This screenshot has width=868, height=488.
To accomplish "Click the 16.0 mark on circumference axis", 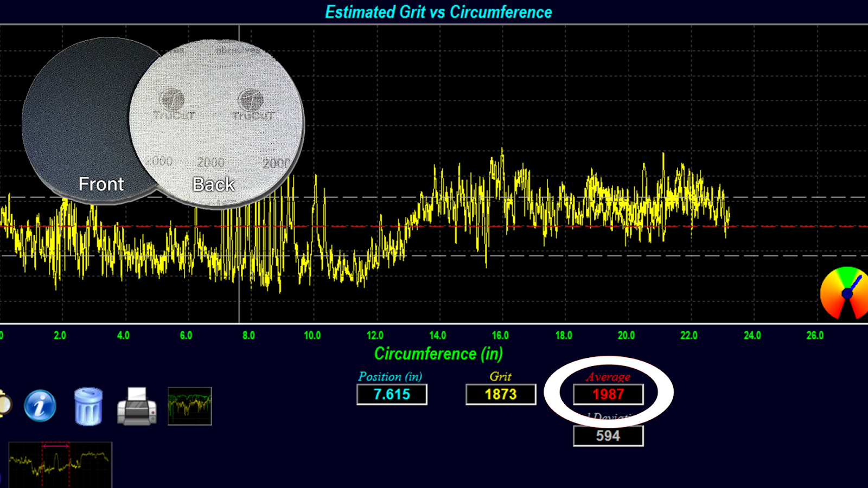I will point(500,336).
